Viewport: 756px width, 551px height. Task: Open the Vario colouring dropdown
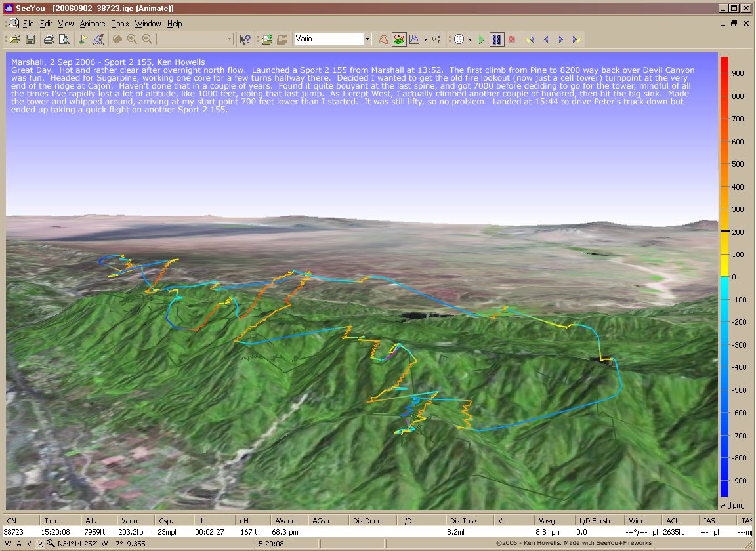[x=367, y=39]
